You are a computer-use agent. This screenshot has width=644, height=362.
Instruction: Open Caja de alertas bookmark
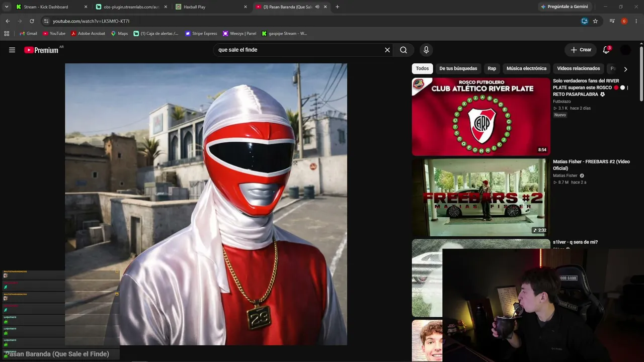[156, 34]
